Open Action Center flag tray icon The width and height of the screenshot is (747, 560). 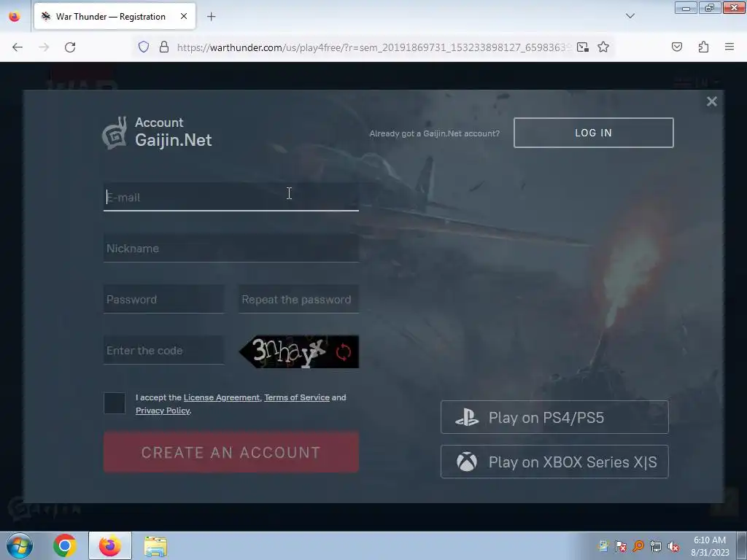pyautogui.click(x=621, y=546)
